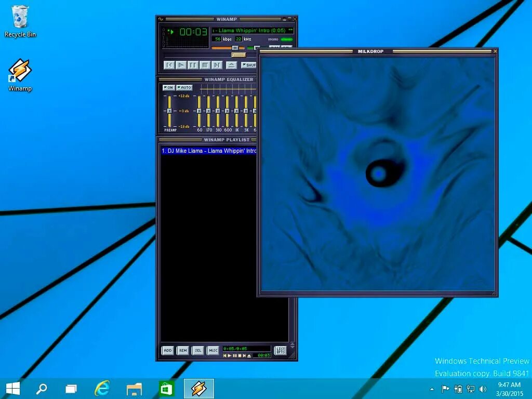Image resolution: width=532 pixels, height=399 pixels.
Task: Select the Llama Whippin' Intro playlist entry
Action: [x=208, y=151]
